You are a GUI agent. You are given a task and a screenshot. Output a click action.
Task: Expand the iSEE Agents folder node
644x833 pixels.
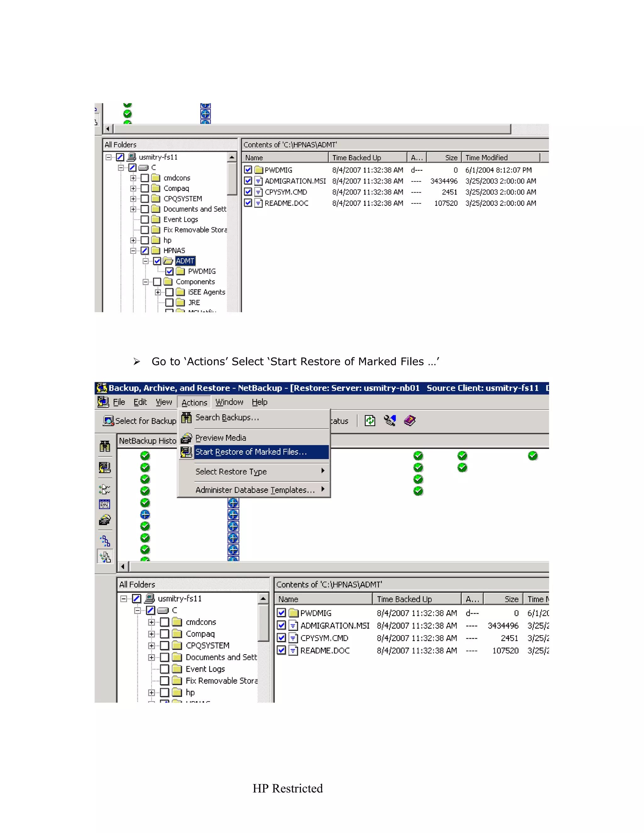coord(158,292)
